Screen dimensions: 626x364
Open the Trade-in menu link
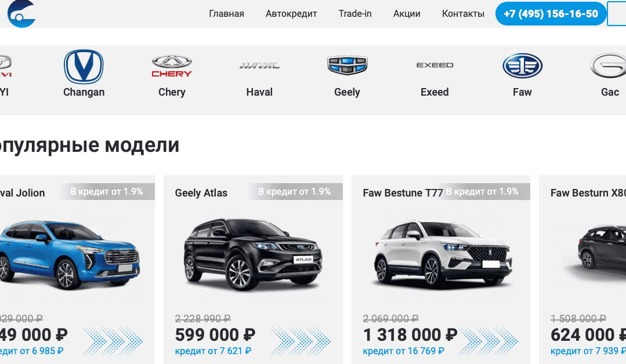click(x=355, y=13)
